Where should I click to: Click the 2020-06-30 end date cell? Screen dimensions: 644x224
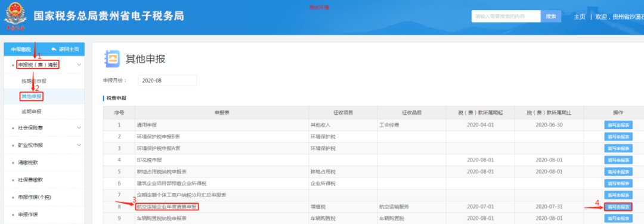pos(549,125)
